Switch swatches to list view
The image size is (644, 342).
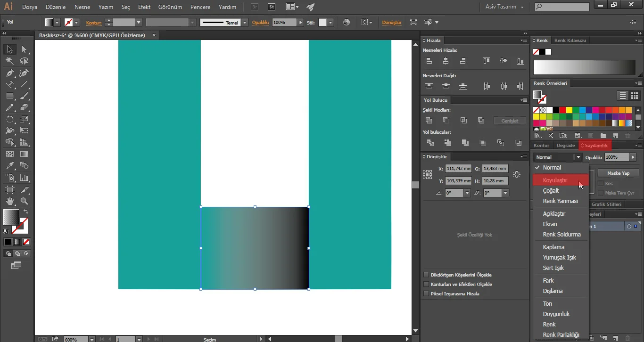[623, 96]
